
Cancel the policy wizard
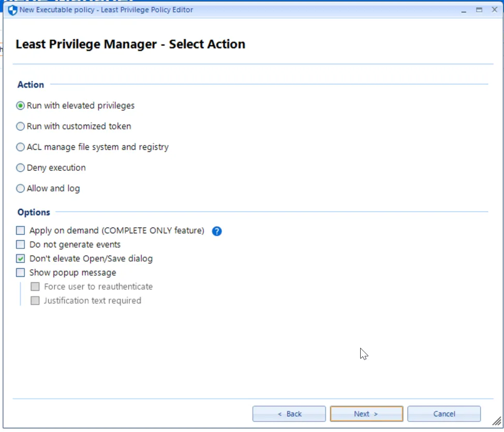444,414
